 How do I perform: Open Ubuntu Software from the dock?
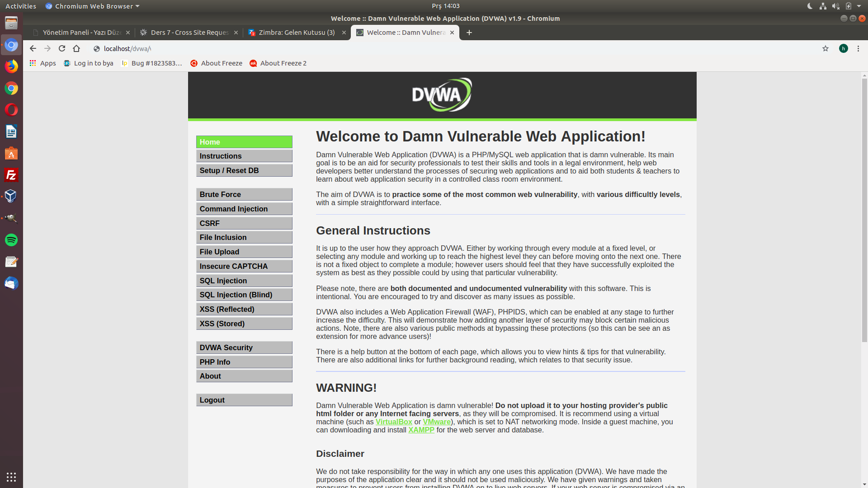click(11, 153)
